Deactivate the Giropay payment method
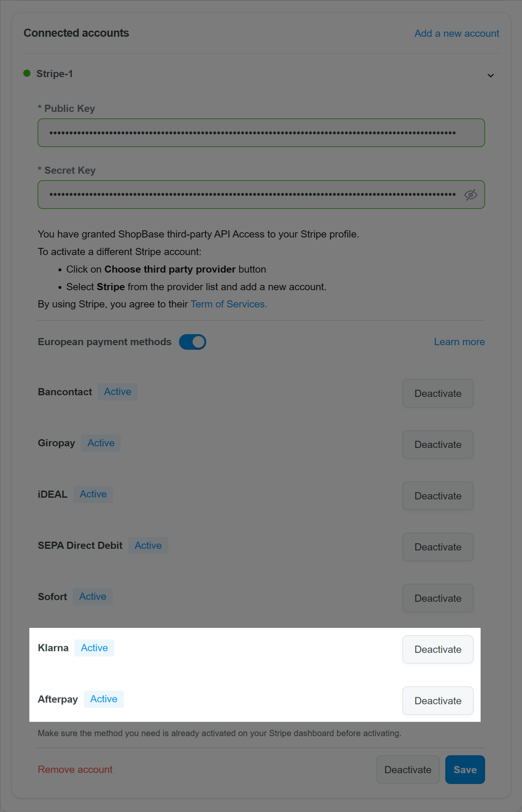522x812 pixels. (x=438, y=445)
